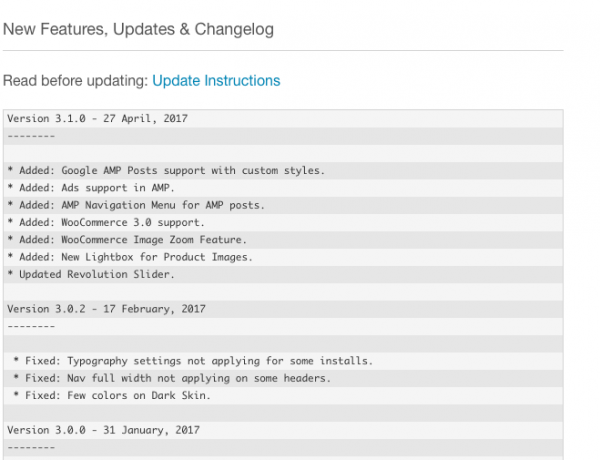Click the 'Nav full width' fix entry

point(172,377)
